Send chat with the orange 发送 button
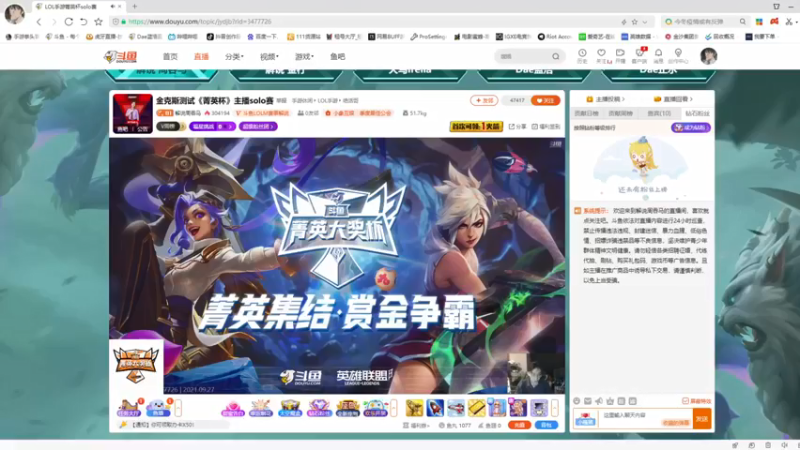800x450 pixels. (x=702, y=419)
